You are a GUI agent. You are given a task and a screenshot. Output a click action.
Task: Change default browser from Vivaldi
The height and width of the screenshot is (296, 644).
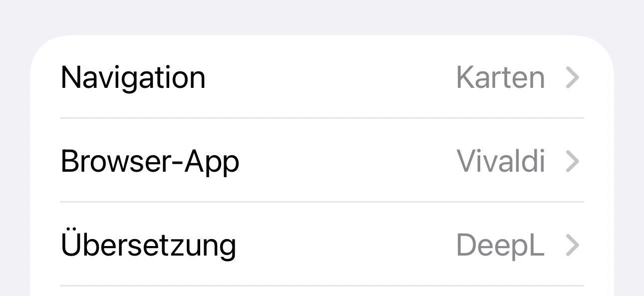point(322,161)
